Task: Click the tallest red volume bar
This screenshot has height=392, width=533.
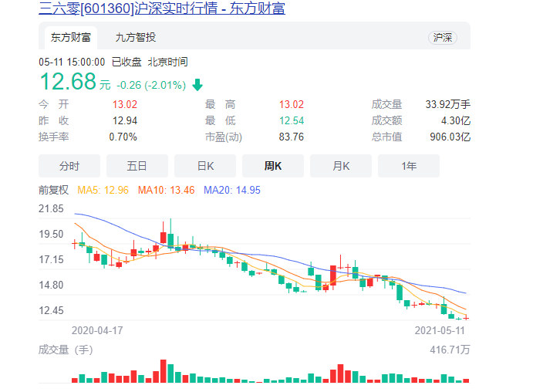Action: 163,371
